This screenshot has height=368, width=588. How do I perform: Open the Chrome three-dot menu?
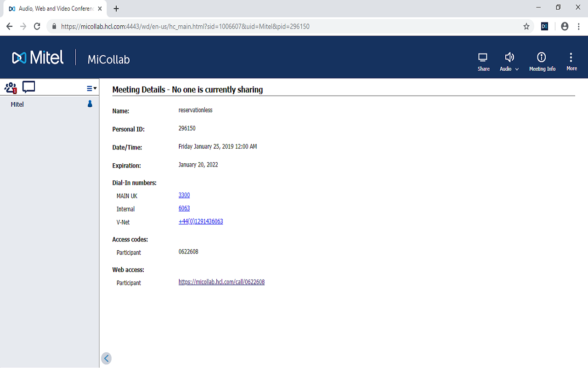pos(578,26)
